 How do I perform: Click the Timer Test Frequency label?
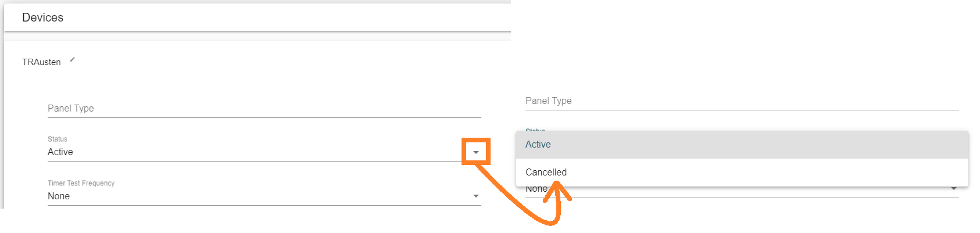81,183
